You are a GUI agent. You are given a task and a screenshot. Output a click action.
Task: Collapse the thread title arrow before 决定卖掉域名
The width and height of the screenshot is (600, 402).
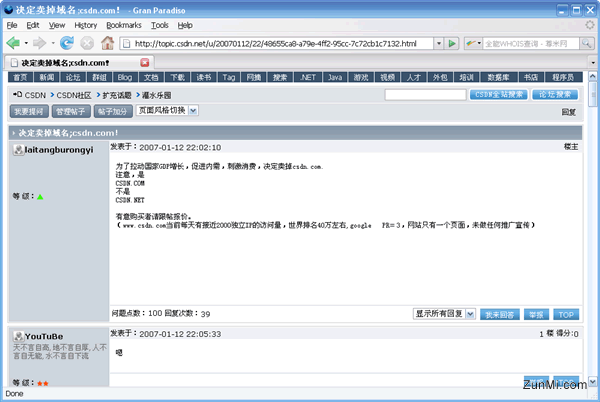point(13,133)
